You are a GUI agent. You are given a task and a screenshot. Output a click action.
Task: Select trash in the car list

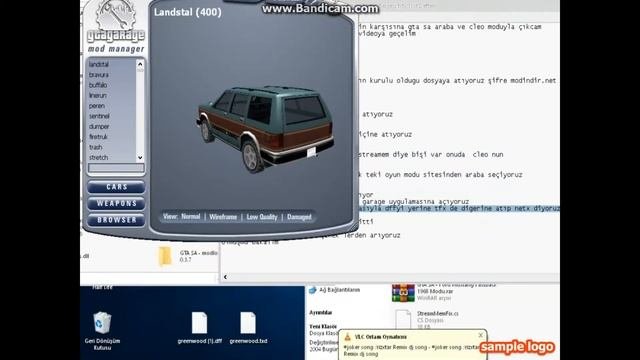coord(96,147)
